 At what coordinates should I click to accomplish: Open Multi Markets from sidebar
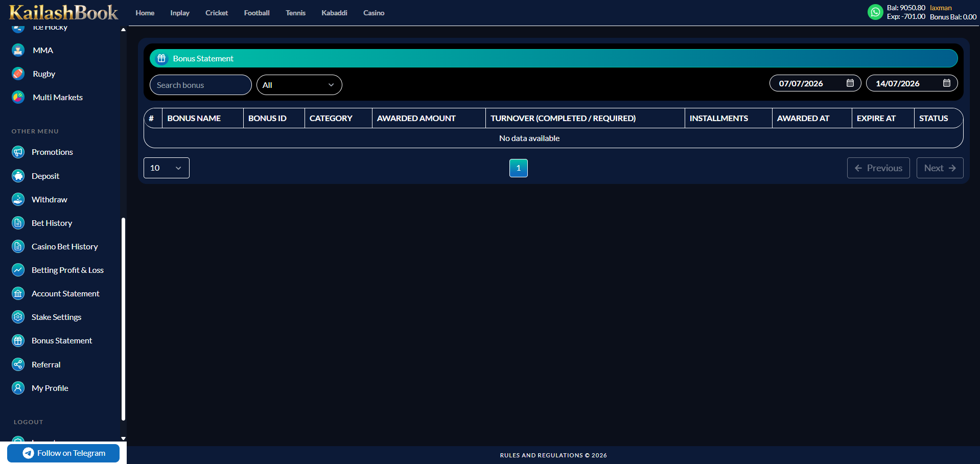(x=58, y=97)
